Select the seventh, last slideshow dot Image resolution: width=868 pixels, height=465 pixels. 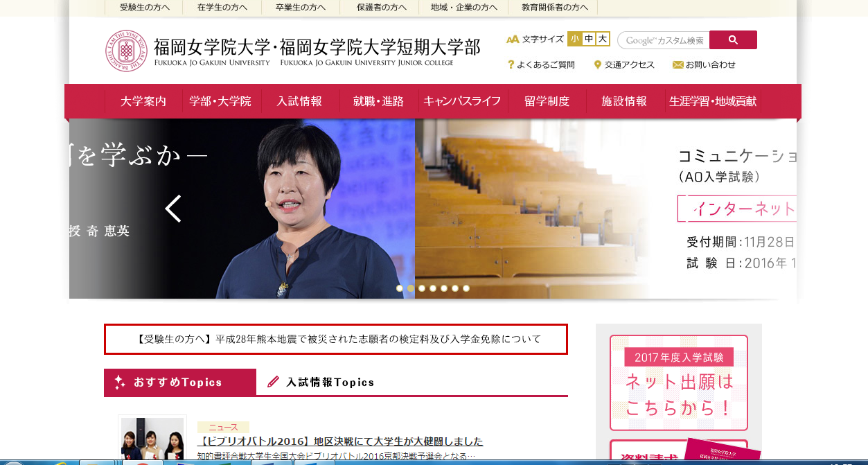[x=466, y=288]
